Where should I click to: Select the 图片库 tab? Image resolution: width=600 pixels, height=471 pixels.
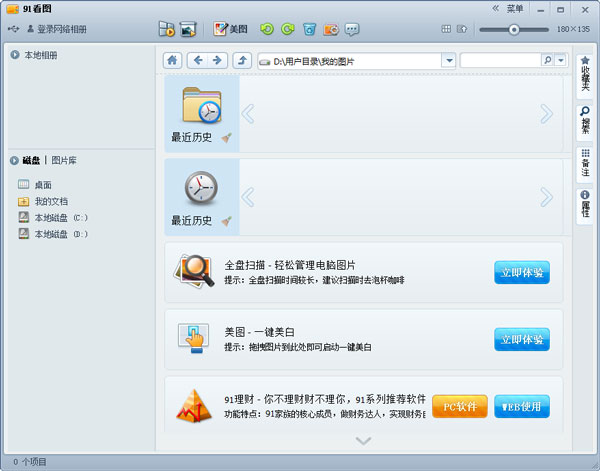click(64, 160)
